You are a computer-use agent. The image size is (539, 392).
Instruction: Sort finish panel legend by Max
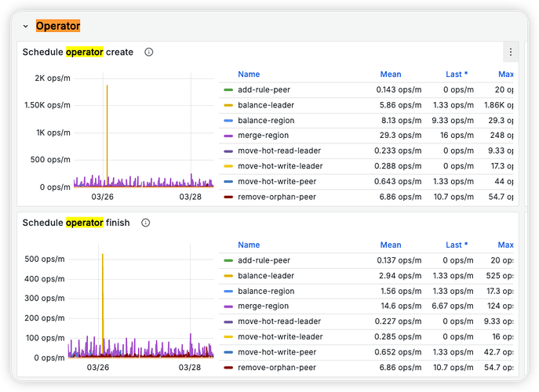(x=506, y=245)
